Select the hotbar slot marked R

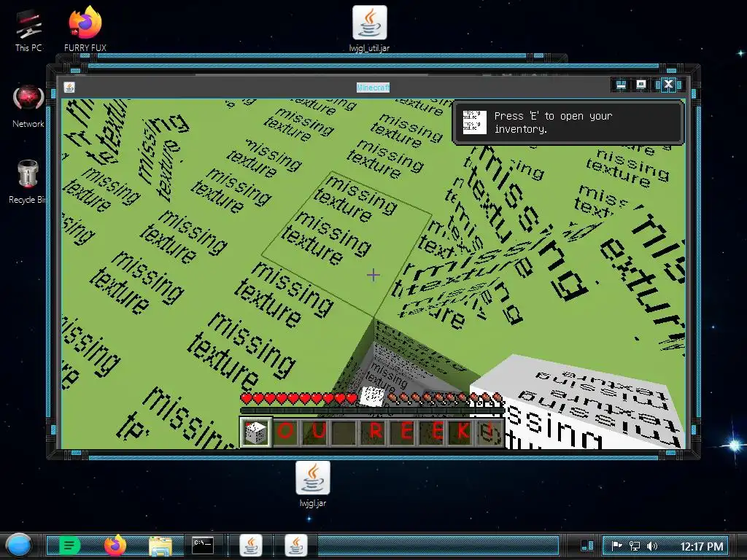[x=374, y=432]
